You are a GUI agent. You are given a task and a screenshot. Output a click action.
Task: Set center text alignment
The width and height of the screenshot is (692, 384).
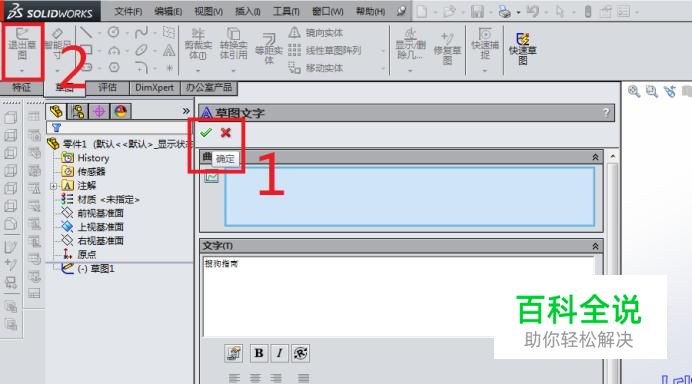(255, 378)
